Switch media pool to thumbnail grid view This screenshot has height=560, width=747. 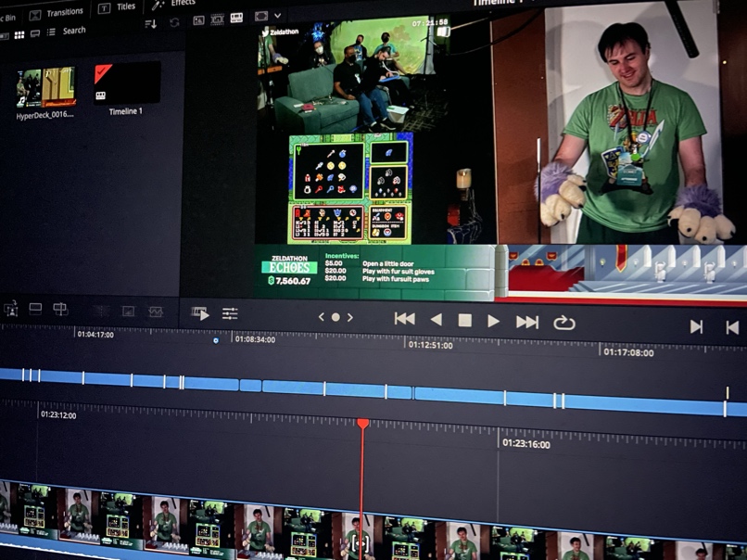[x=19, y=34]
